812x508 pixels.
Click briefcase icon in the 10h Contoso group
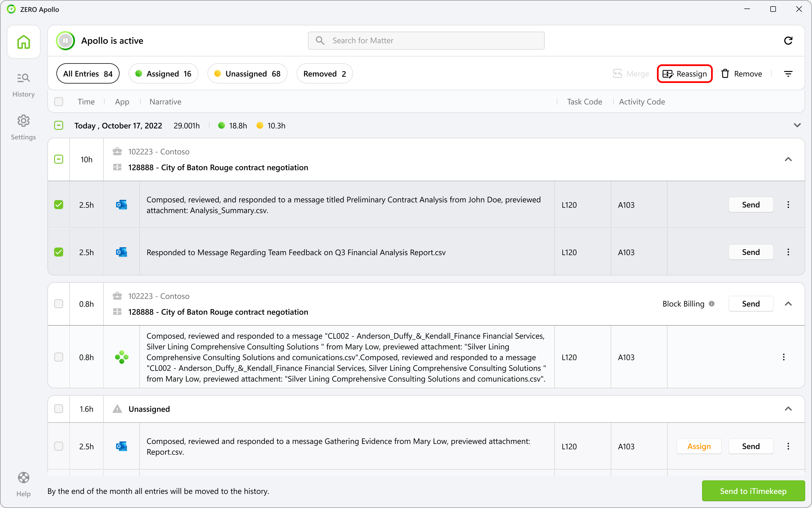(x=117, y=152)
